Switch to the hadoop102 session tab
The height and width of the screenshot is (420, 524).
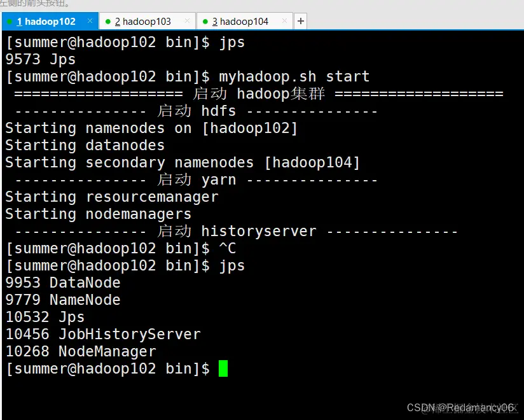50,22
